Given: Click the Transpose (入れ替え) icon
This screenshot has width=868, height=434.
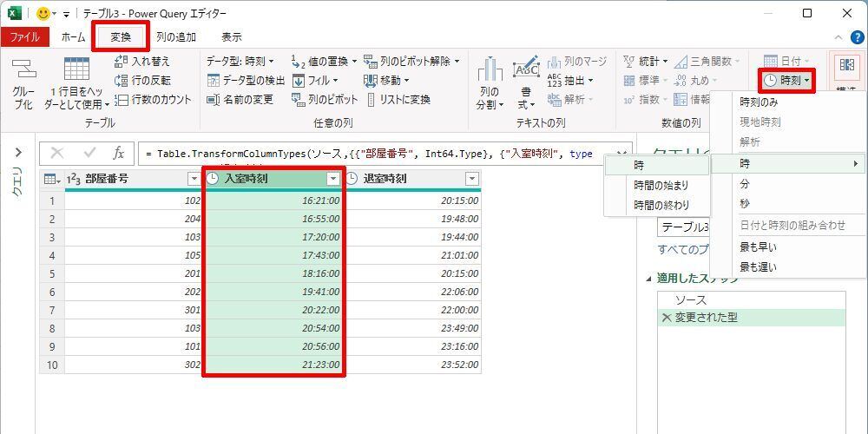Looking at the screenshot, I should 143,62.
